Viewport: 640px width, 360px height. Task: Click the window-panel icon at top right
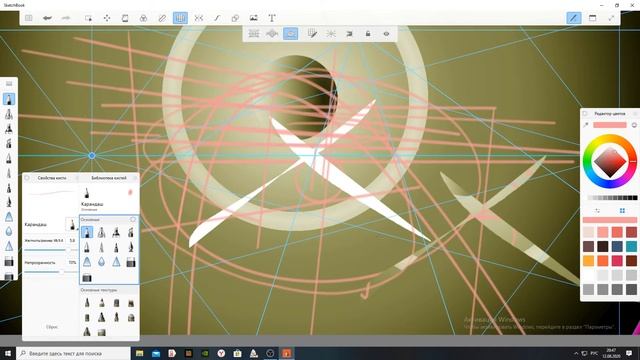tap(593, 18)
